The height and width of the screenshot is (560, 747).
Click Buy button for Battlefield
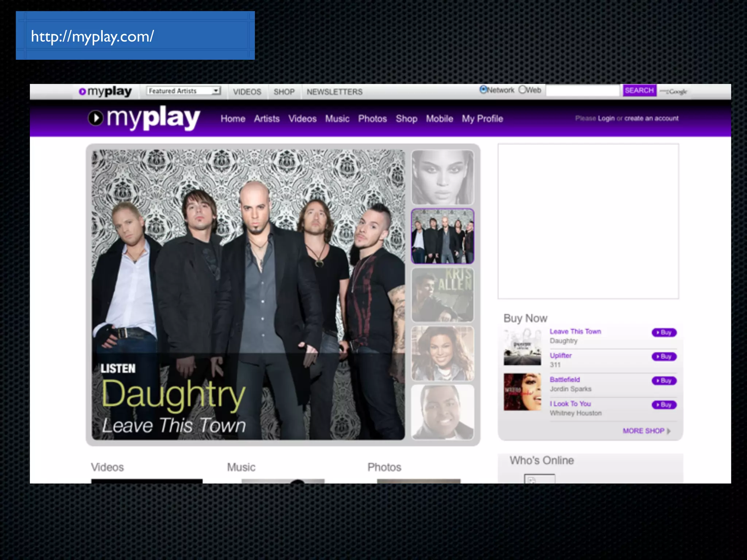tap(664, 381)
